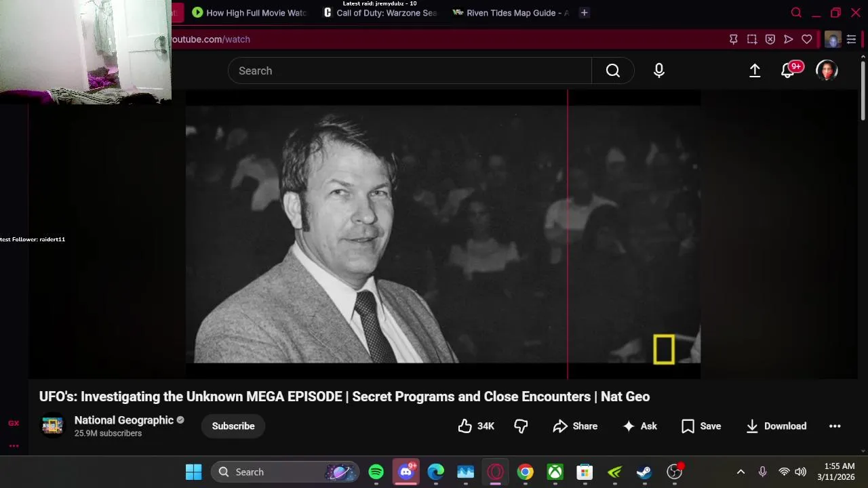Open Spotify from taskbar

376,472
